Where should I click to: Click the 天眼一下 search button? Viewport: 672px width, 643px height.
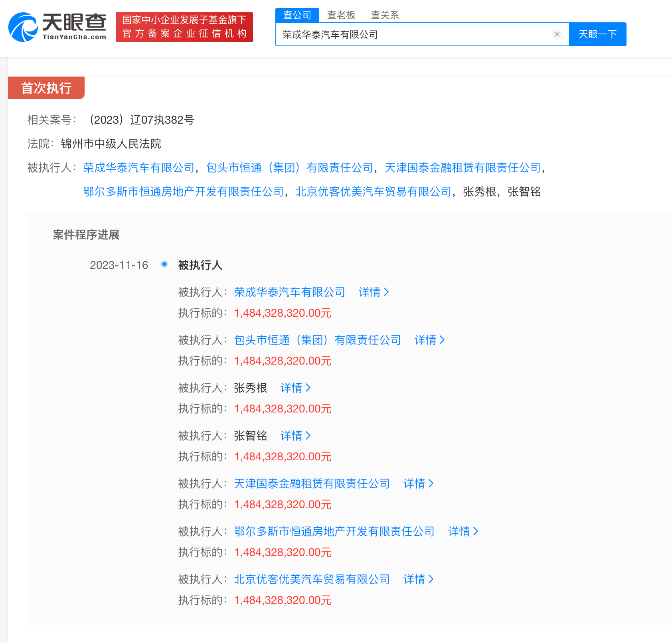point(597,34)
